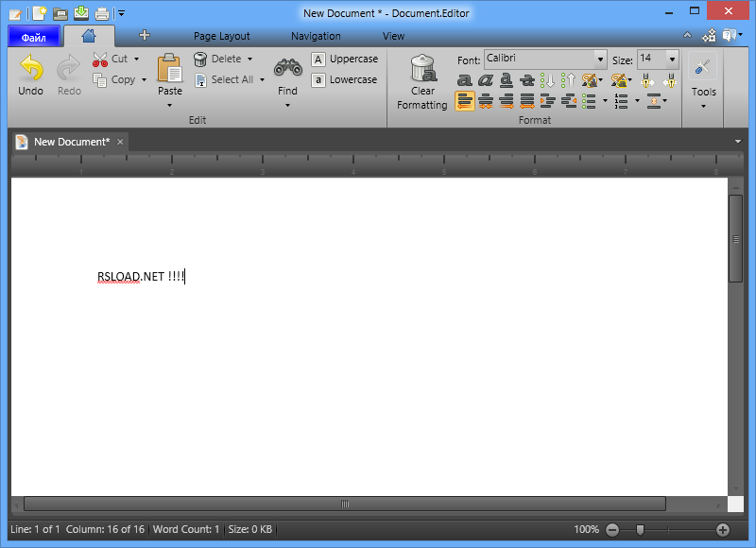Click the Copy icon

click(x=99, y=80)
